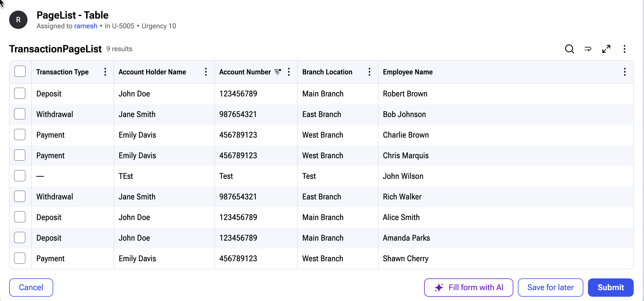Click the ramesh avatar circle with R
The image size is (644, 301).
[x=18, y=19]
